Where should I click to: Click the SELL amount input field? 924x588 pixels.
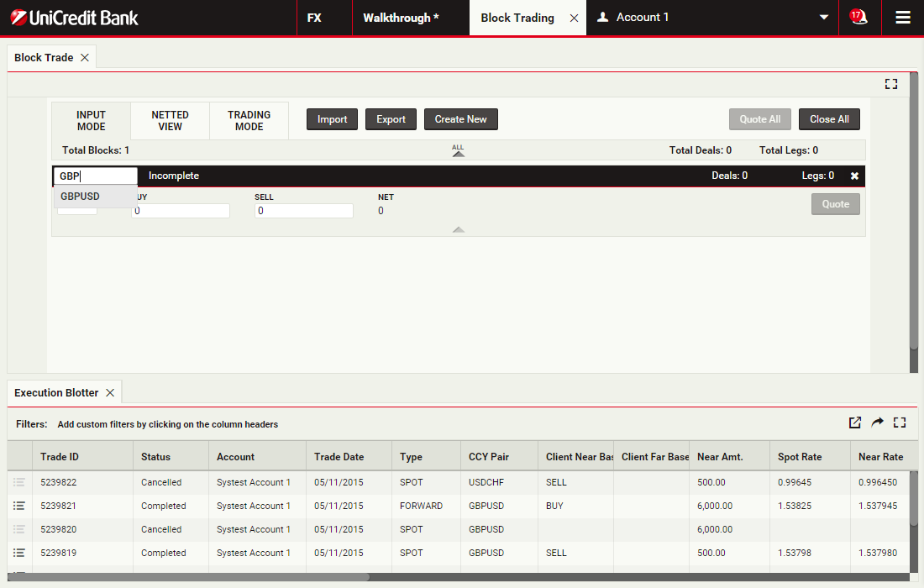(303, 211)
